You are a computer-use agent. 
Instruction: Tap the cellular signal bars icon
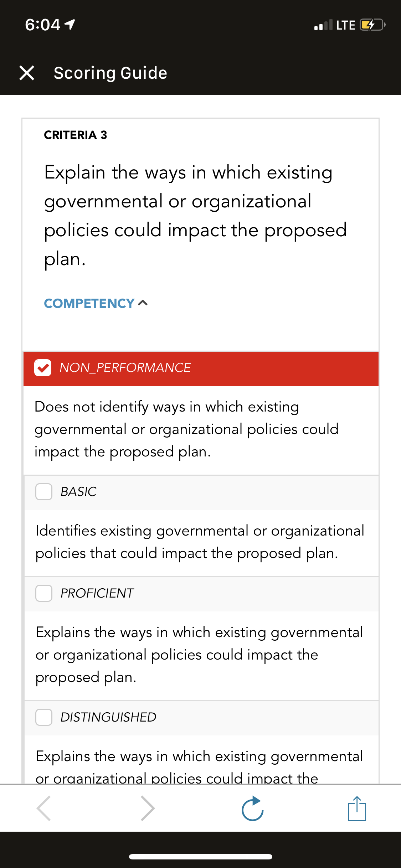pyautogui.click(x=323, y=25)
